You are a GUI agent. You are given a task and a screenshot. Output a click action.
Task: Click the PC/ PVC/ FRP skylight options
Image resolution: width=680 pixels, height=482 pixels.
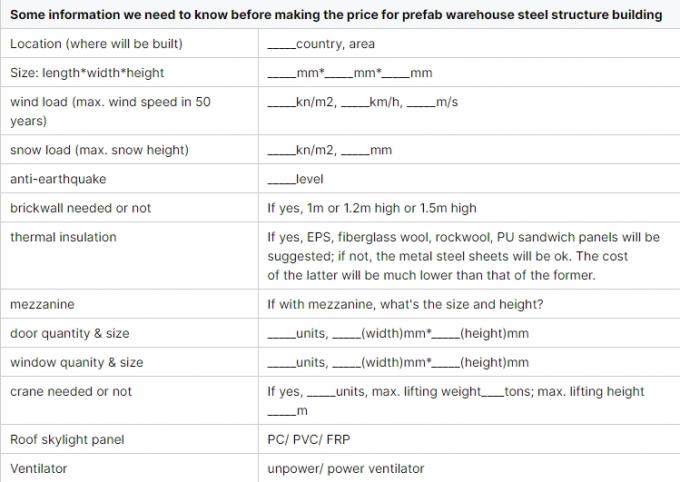tap(309, 439)
